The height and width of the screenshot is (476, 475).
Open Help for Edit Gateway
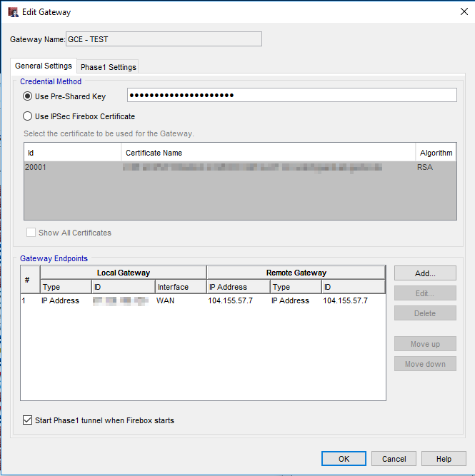444,459
